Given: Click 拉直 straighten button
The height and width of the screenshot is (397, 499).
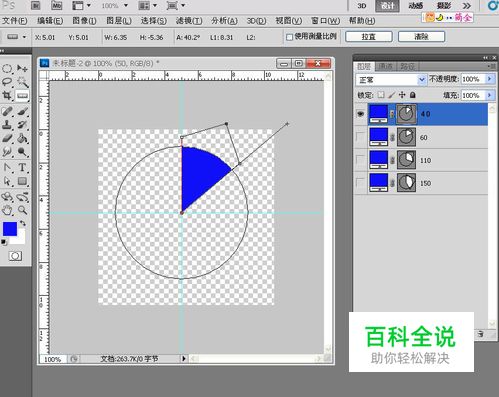Looking at the screenshot, I should click(x=369, y=37).
